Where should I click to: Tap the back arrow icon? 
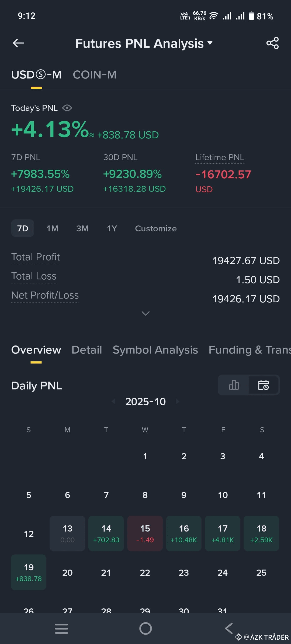pyautogui.click(x=18, y=43)
